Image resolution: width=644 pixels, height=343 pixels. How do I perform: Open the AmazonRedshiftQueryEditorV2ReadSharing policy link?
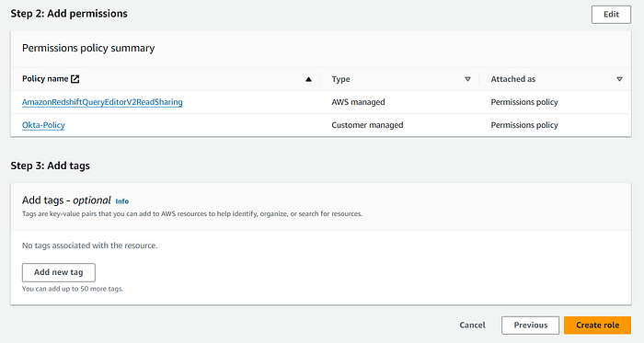[102, 102]
